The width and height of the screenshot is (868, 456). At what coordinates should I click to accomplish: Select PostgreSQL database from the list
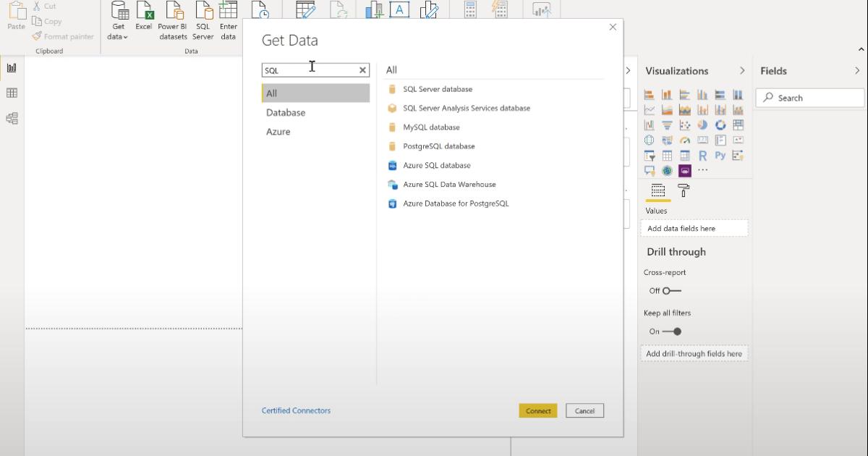click(x=438, y=146)
